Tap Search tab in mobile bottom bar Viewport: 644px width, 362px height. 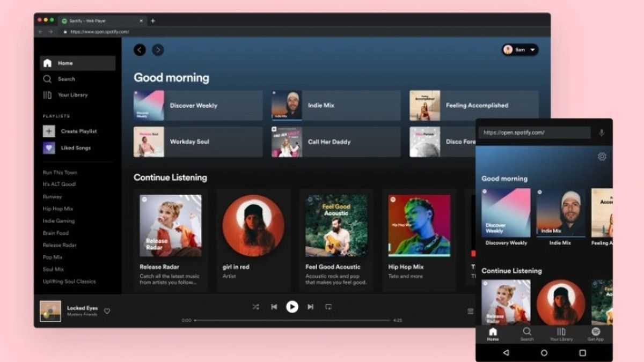527,335
